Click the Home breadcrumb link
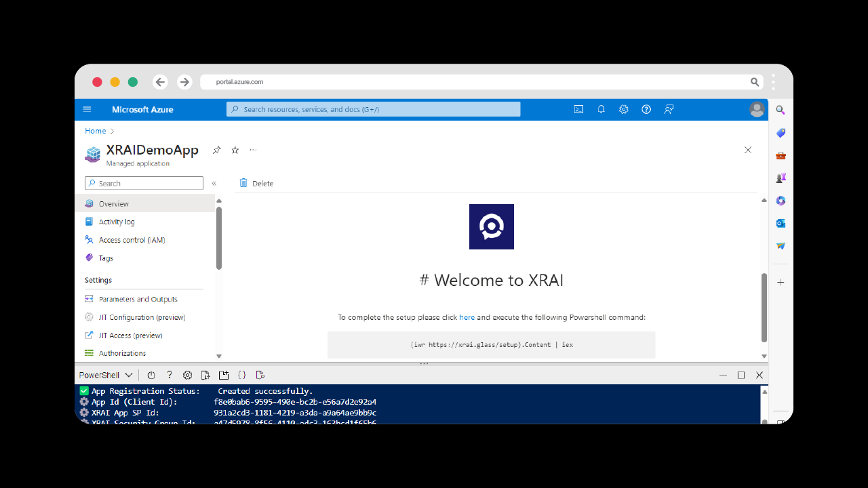Screen dimensions: 868x488 pyautogui.click(x=96, y=131)
